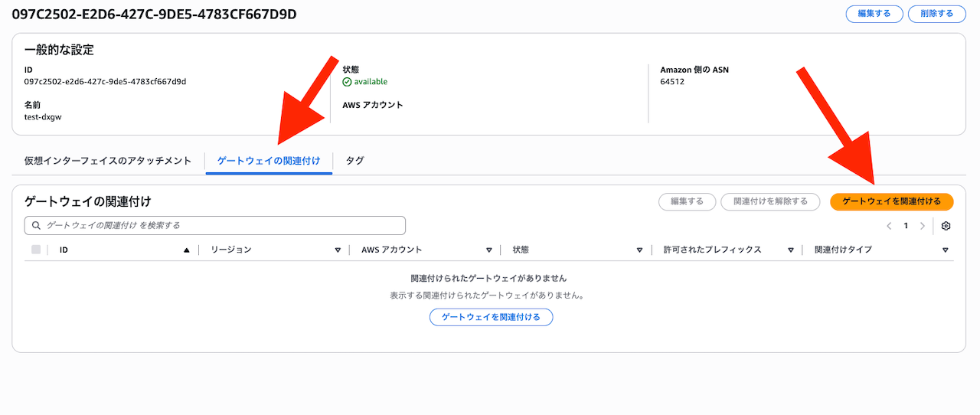Click the 関連付けられたゲートウェイがありません message
This screenshot has height=415, width=980.
click(x=488, y=279)
